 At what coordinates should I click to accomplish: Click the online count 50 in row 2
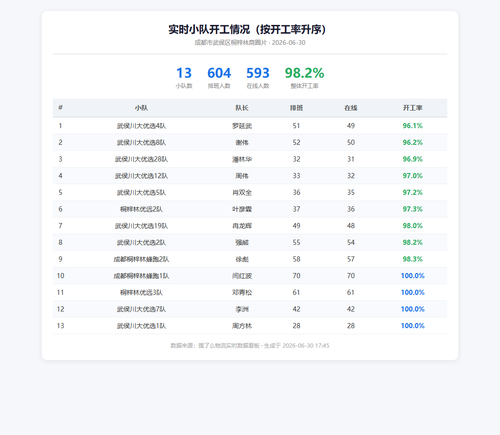pos(351,142)
